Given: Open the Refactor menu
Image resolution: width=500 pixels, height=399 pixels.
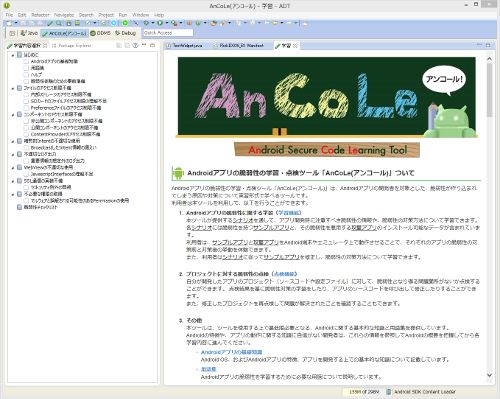Looking at the screenshot, I should click(x=40, y=15).
